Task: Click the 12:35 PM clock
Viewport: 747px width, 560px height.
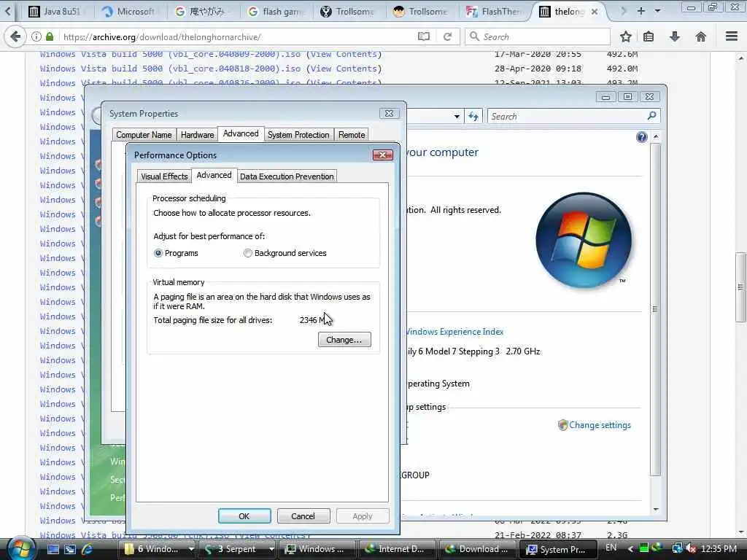Action: coord(719,549)
